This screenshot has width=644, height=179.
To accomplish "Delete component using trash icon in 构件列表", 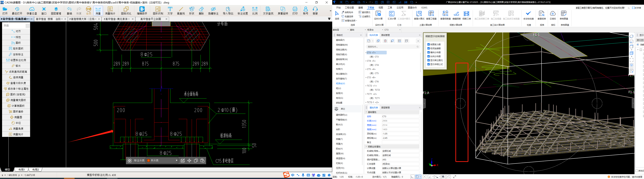I will (385, 41).
